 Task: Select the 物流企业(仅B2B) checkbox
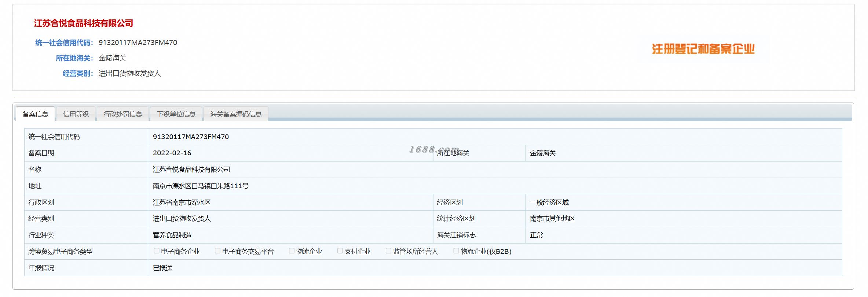point(456,251)
